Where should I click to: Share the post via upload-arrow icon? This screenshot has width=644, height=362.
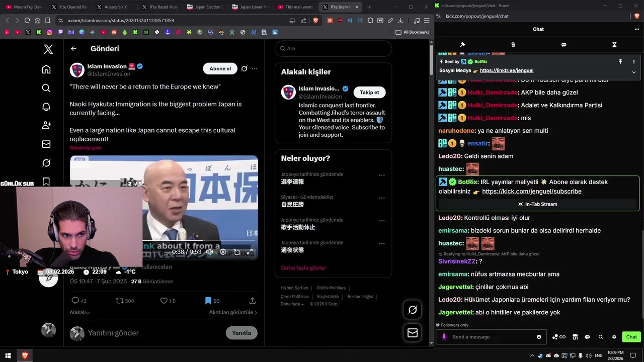coord(253,301)
